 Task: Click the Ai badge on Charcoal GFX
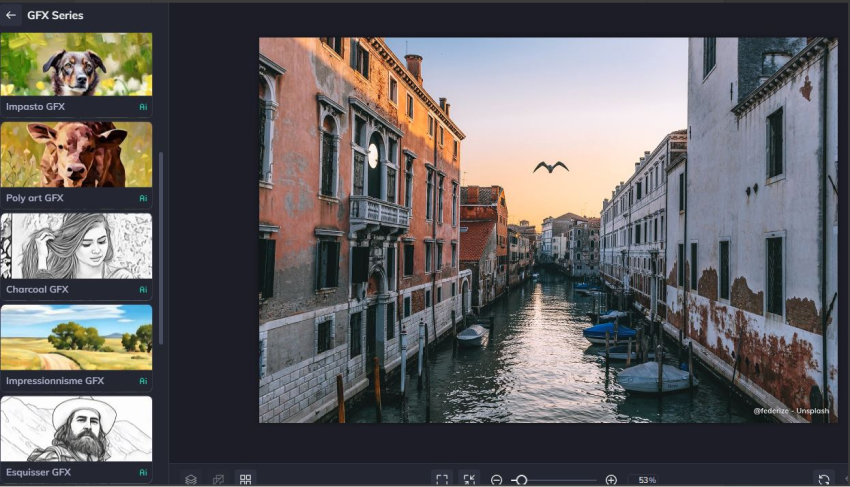coord(143,290)
